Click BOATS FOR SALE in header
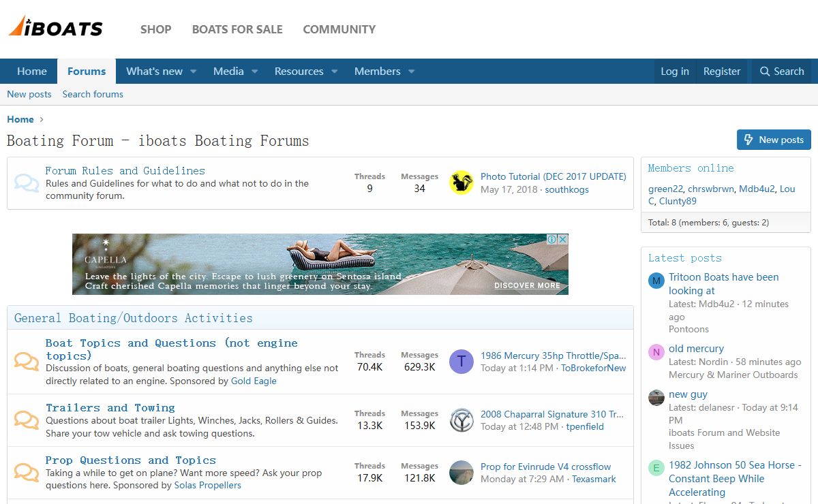Screen dimensions: 818x504 tap(237, 29)
